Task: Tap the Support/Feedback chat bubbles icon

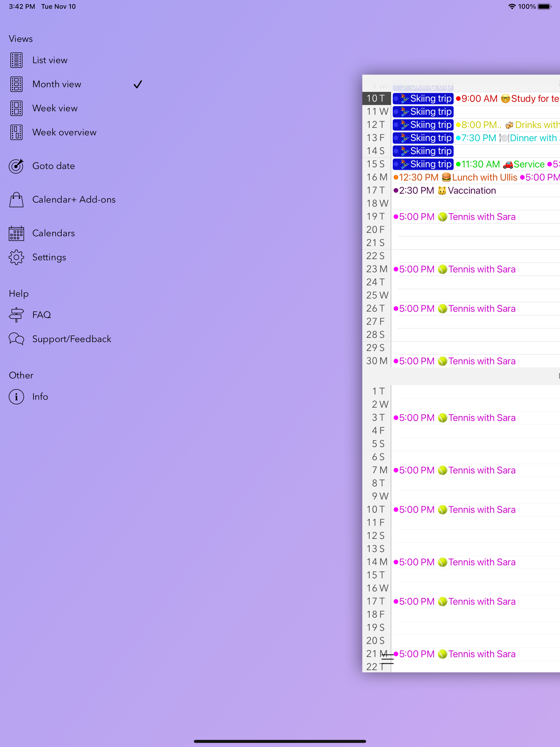Action: (x=16, y=339)
